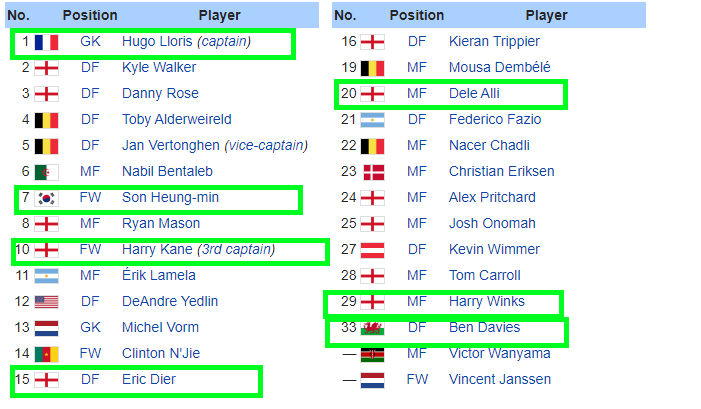
Task: Open the Eric Dier player link
Action: [149, 379]
